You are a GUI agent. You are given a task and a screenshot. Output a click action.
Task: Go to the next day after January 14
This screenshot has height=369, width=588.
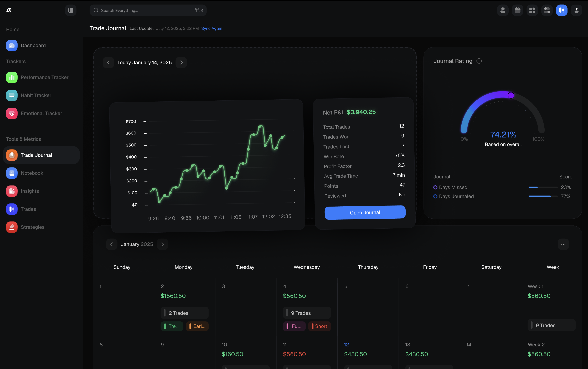pos(181,63)
